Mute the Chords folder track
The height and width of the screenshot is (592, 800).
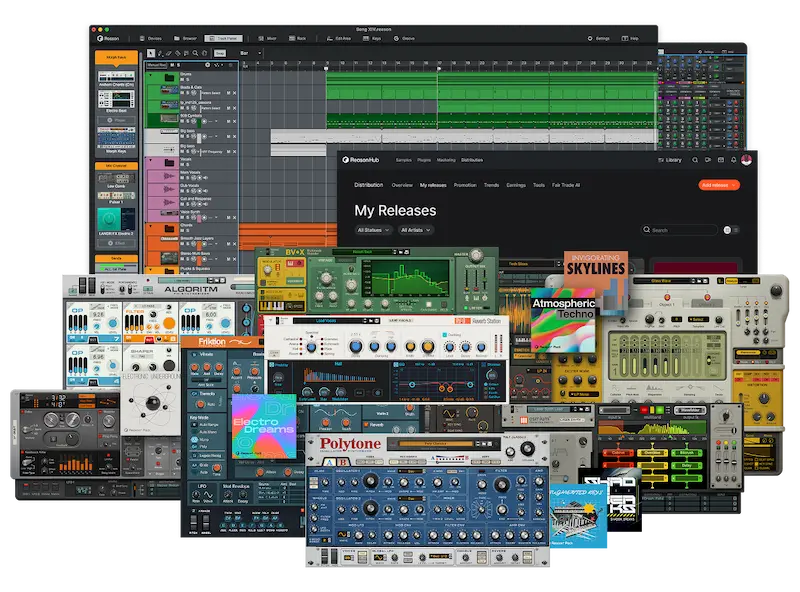pyautogui.click(x=182, y=231)
